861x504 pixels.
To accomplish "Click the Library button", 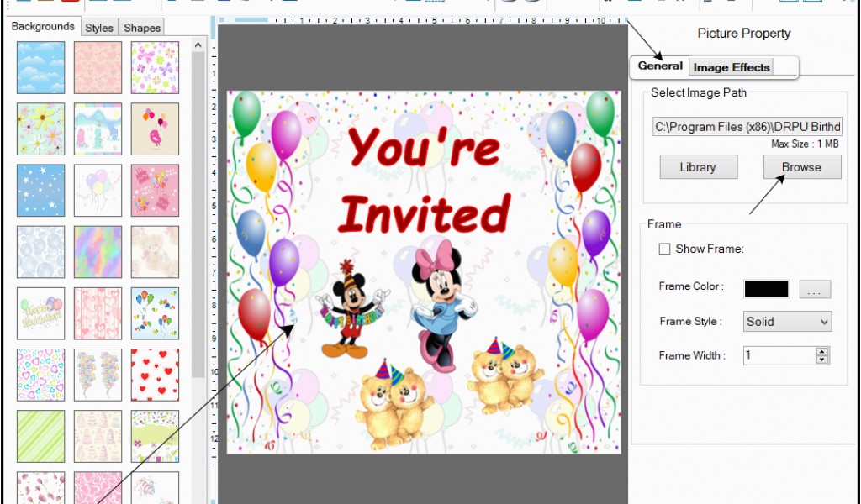I will coord(698,167).
